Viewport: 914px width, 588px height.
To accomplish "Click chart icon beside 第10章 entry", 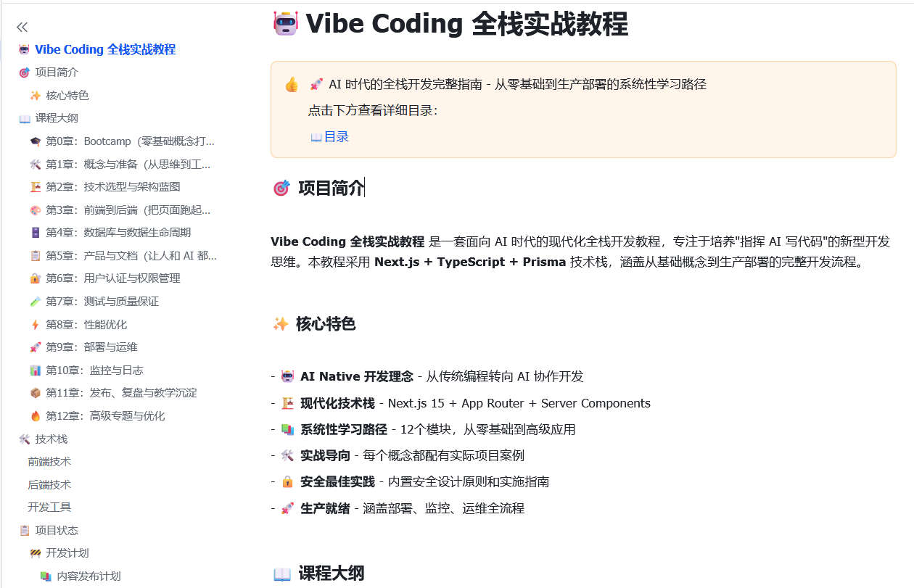I will pos(35,370).
